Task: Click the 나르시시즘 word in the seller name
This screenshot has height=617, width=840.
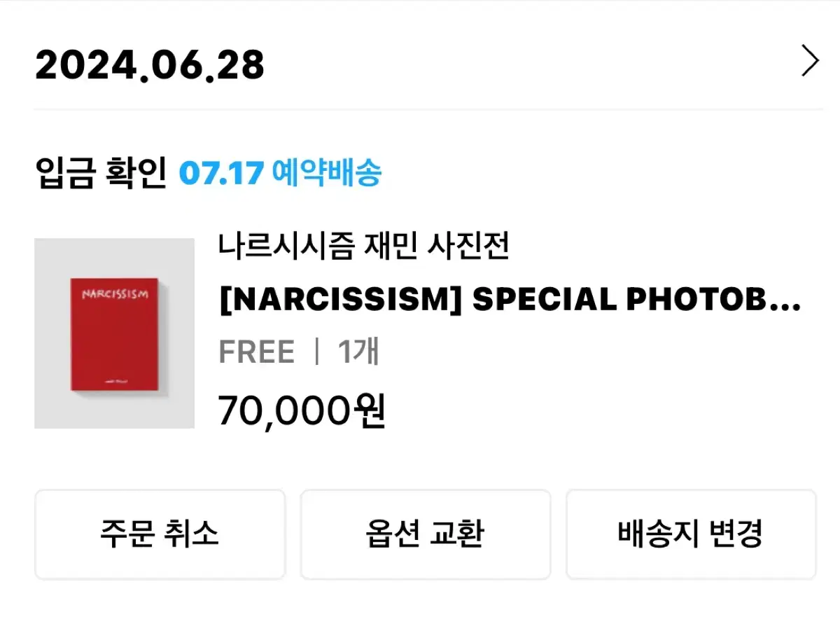Action: coord(286,247)
